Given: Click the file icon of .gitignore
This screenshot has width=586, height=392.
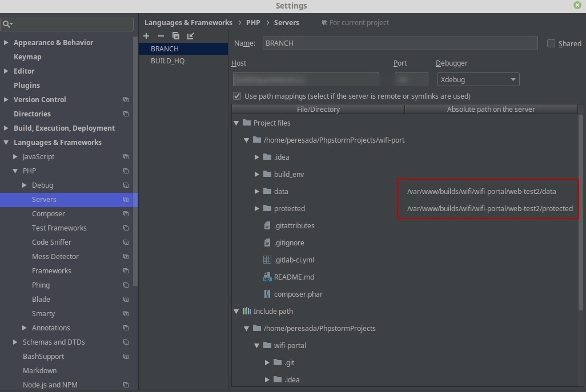Looking at the screenshot, I should tap(267, 243).
